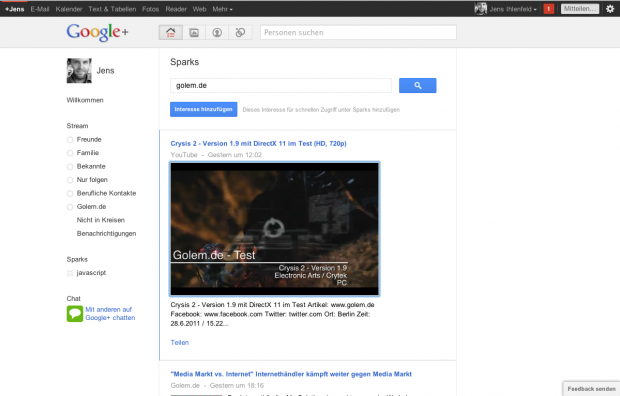
Task: Click the Google+ logo
Action: [97, 32]
